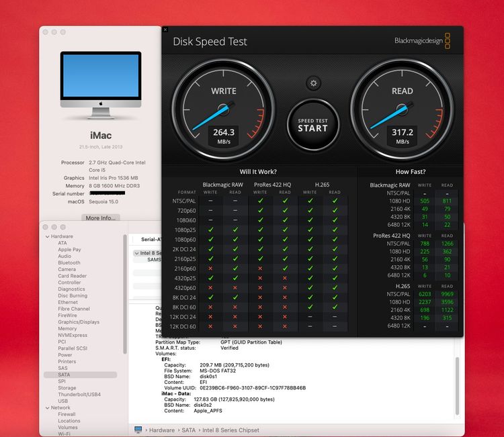The image size is (504, 437).
Task: Select USB in hardware list
Action: [x=62, y=401]
